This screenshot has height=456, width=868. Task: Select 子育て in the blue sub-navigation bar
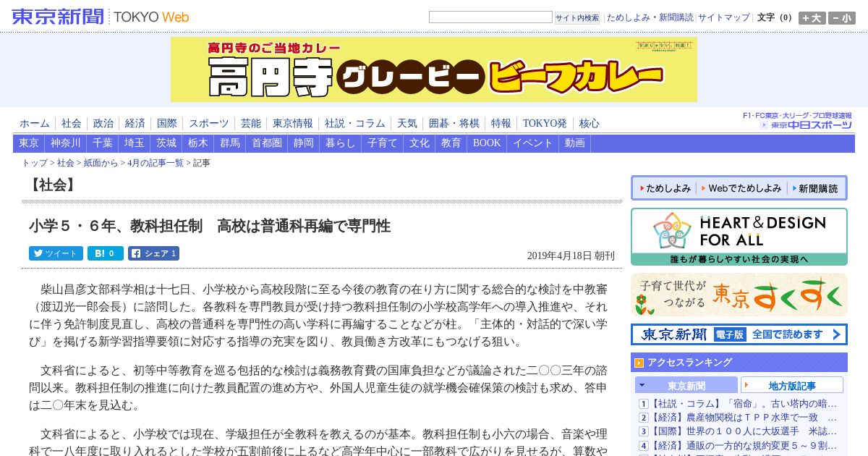click(x=382, y=143)
